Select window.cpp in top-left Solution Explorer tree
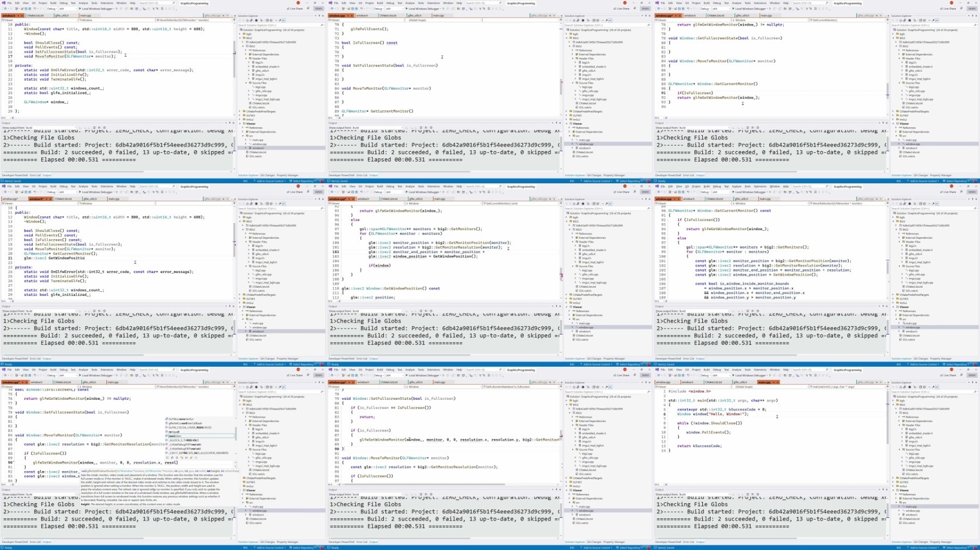980x550 pixels. (259, 144)
